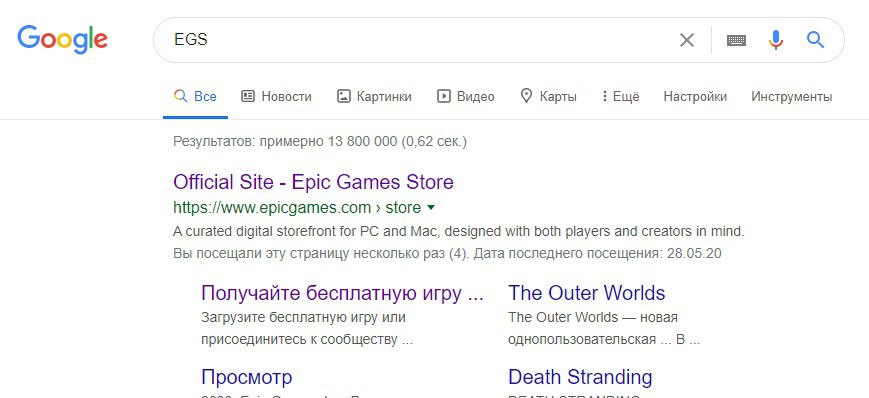Click the https://www.epicgames.com › store URL text
This screenshot has width=869, height=398.
(297, 208)
